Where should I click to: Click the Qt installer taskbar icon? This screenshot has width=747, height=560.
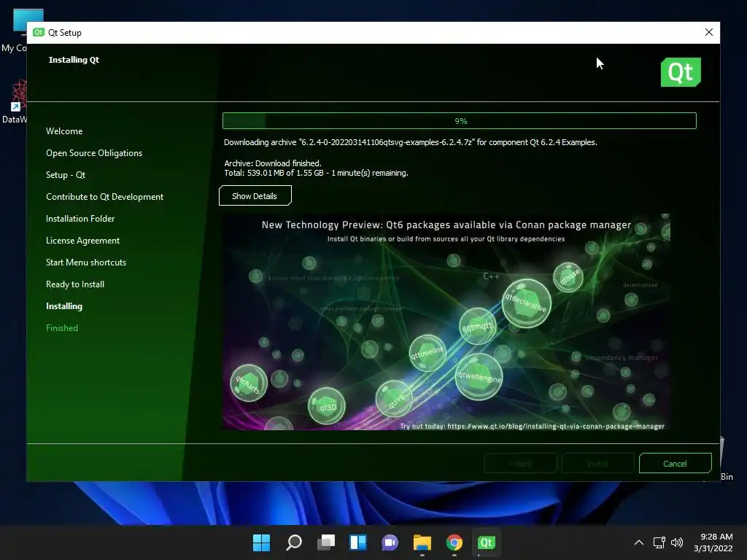point(487,542)
